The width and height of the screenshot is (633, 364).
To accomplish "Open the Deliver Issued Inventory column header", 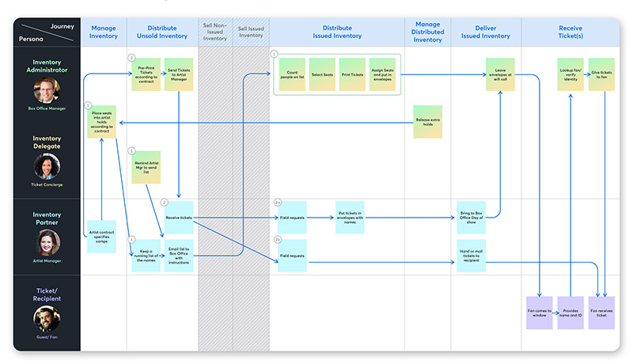I will 486,32.
